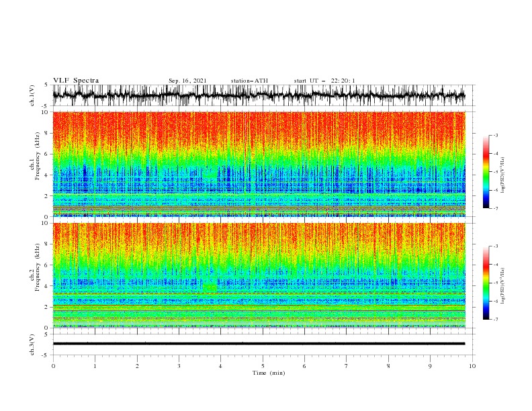The height and width of the screenshot is (411, 532).
Task: Pick the ch.2 spectrogram color scale bar
Action: [x=486, y=283]
